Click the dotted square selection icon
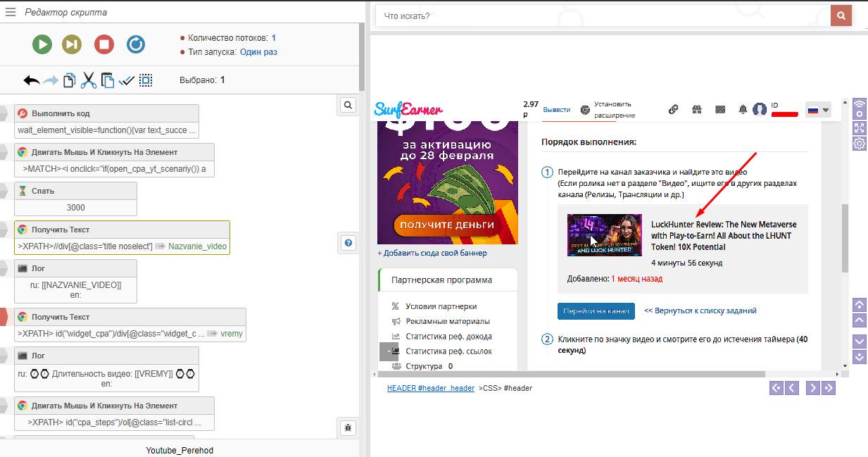The height and width of the screenshot is (457, 868). point(146,80)
